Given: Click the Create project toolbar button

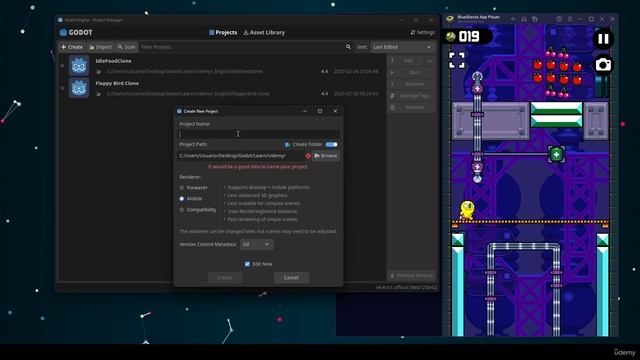Looking at the screenshot, I should [72, 47].
